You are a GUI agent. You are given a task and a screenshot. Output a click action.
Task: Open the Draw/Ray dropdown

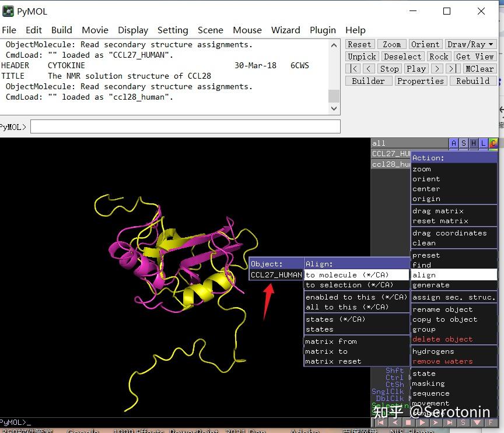[470, 44]
